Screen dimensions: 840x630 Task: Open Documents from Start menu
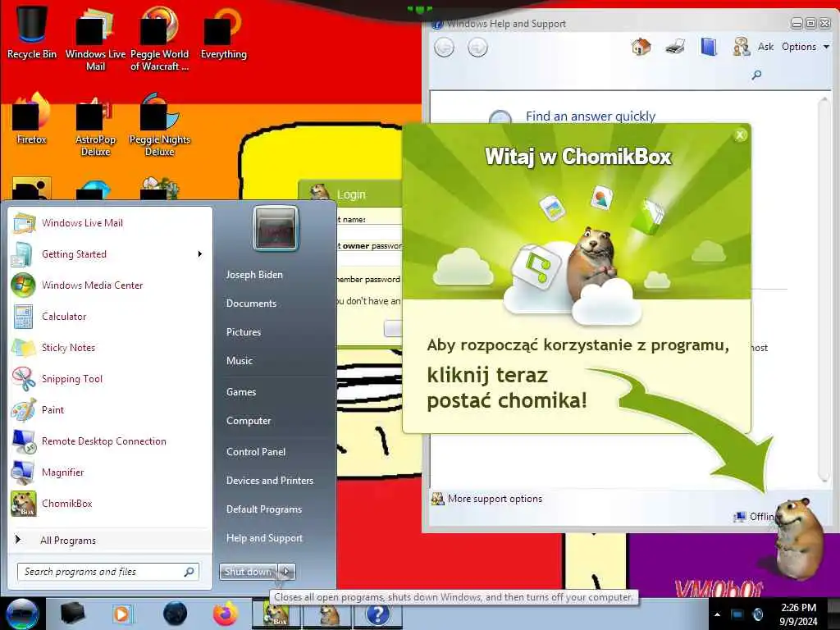[251, 304]
